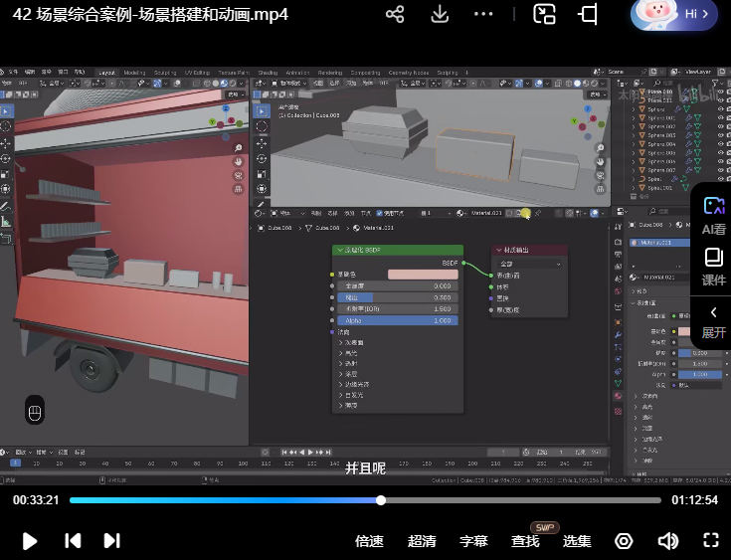
Task: Open the 选集 episode list
Action: click(x=577, y=541)
